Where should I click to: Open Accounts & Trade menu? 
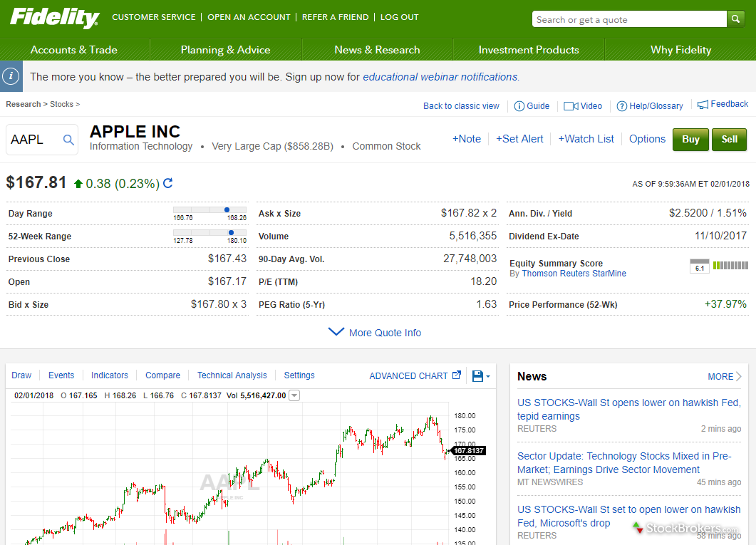click(74, 50)
